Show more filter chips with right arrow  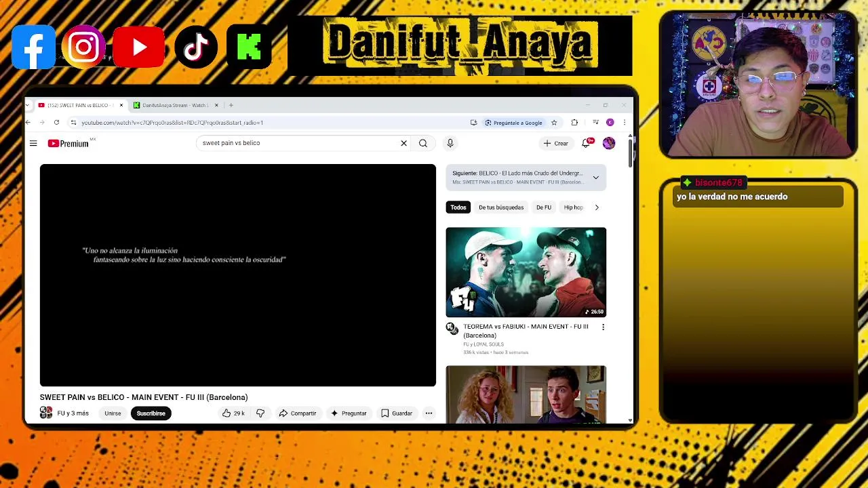pyautogui.click(x=597, y=207)
